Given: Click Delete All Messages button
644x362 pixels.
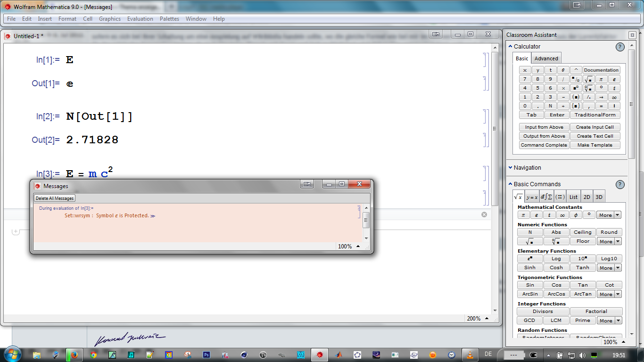Looking at the screenshot, I should tap(55, 198).
